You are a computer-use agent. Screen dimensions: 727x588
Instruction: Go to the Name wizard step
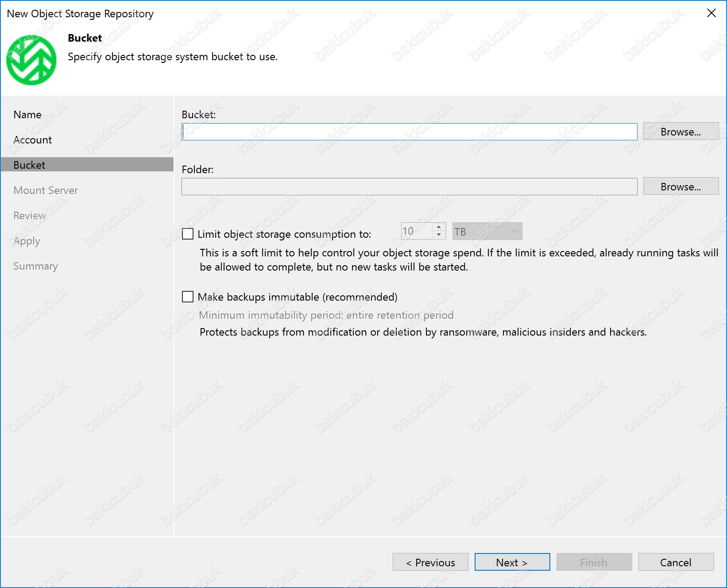tap(27, 115)
